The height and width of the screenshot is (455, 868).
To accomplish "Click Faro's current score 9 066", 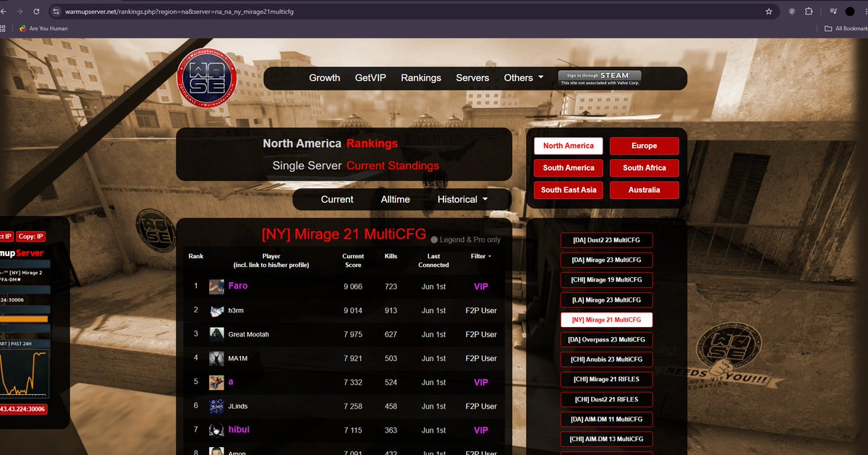I will [353, 287].
